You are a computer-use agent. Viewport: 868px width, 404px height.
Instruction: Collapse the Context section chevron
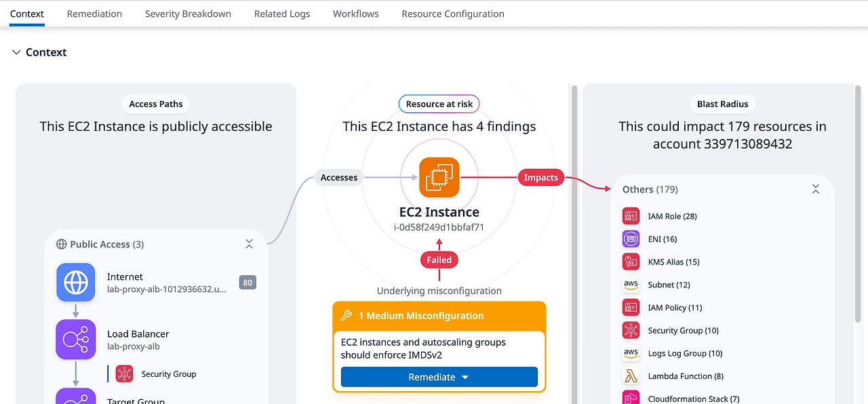pos(16,52)
